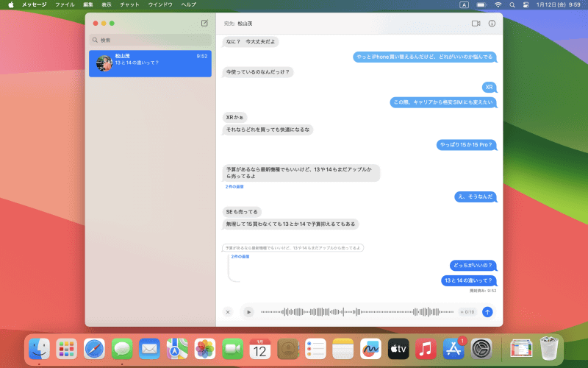Open the documents stack beside the Trash
The height and width of the screenshot is (368, 588).
(521, 349)
